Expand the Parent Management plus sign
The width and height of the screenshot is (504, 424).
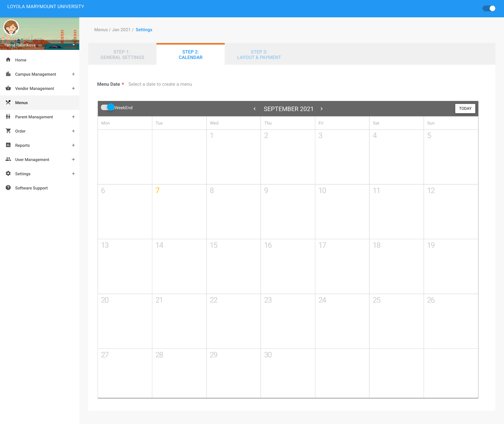coord(73,117)
